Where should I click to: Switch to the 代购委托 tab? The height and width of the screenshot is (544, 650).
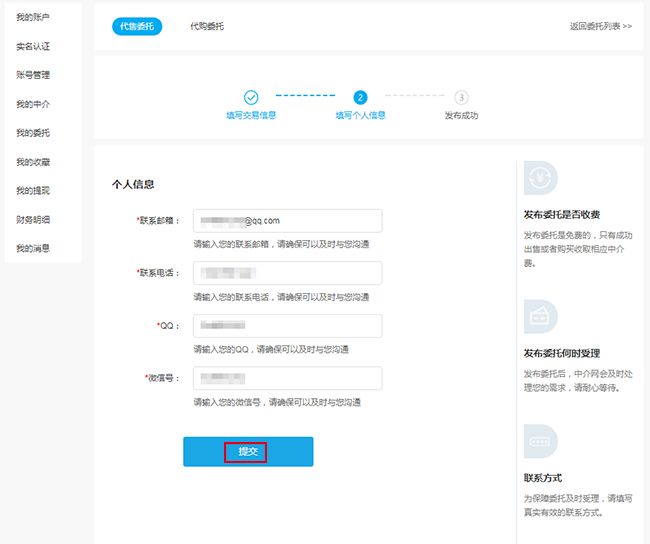207,26
